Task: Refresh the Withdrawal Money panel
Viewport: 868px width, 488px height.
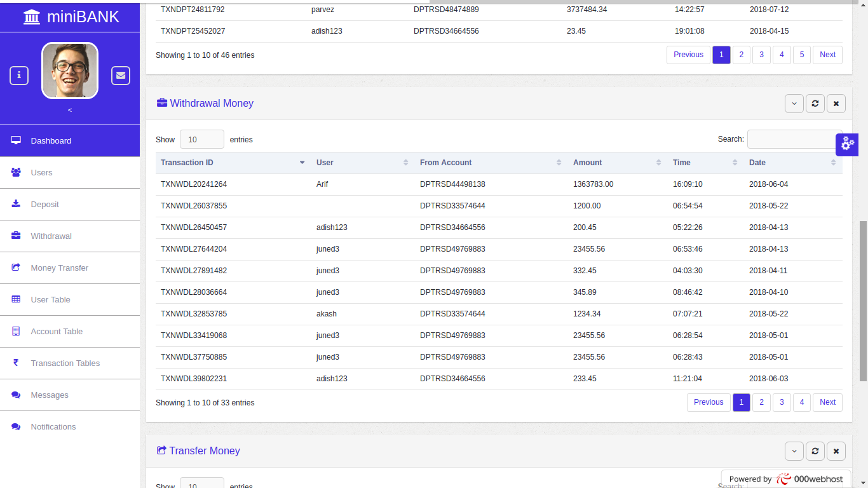Action: [815, 104]
